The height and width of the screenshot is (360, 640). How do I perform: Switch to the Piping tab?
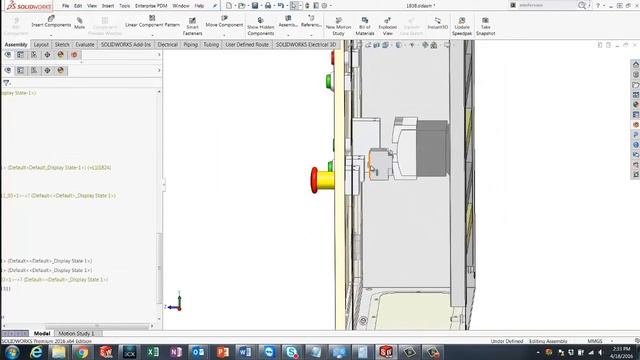click(x=190, y=44)
